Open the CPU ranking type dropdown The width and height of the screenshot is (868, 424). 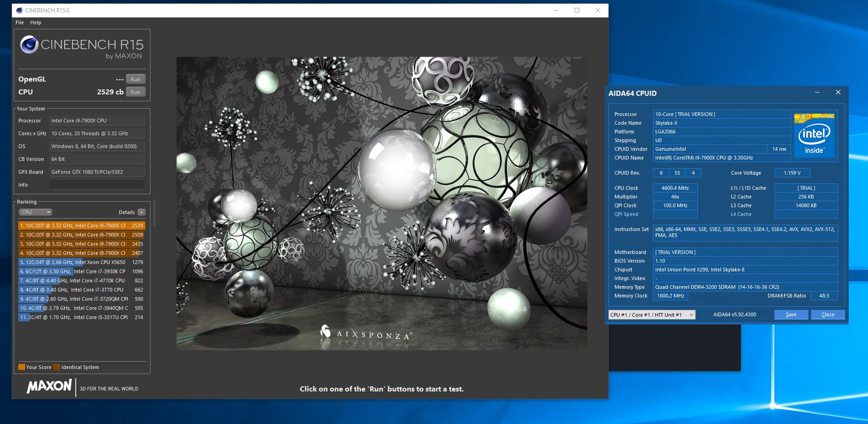[36, 212]
